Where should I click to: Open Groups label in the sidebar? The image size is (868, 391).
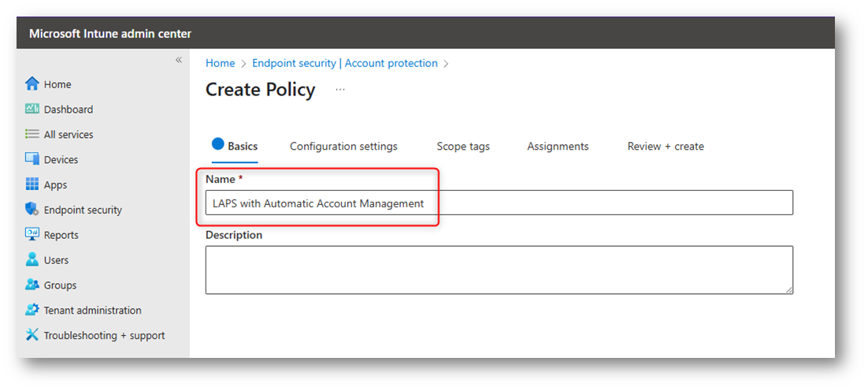coord(61,285)
